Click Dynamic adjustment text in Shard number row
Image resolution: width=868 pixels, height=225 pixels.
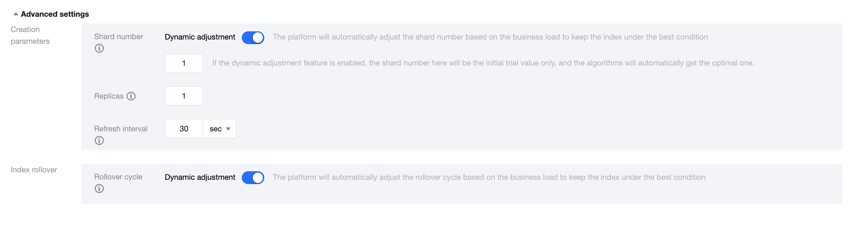point(200,37)
